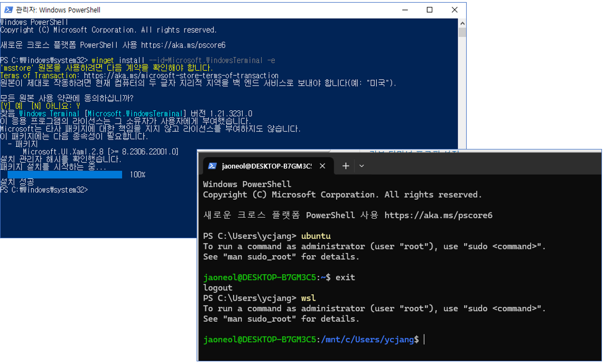This screenshot has height=364, width=603.
Task: Click the '- 패키지' dependency heading
Action: coord(23,144)
